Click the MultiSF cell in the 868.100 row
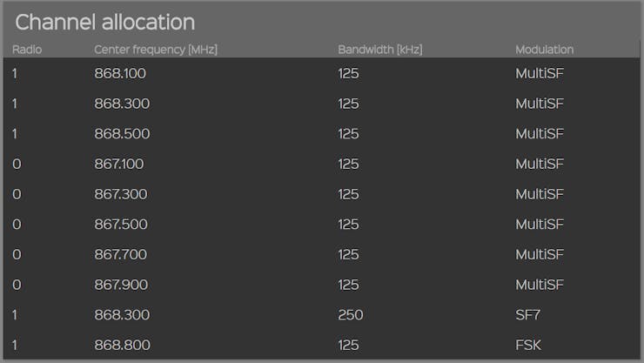Viewport: 644px width, 363px height. tap(540, 73)
